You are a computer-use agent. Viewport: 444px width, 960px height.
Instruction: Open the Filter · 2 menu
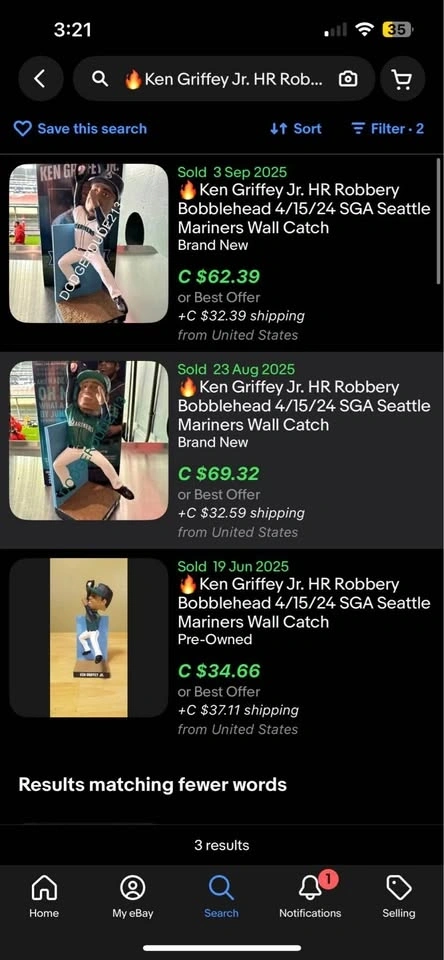(388, 129)
